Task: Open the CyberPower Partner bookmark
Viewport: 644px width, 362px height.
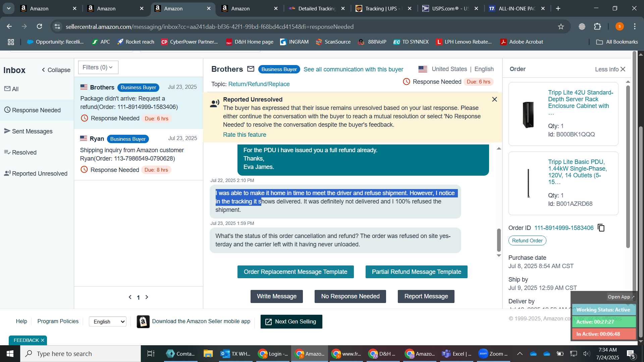Action: (190, 42)
